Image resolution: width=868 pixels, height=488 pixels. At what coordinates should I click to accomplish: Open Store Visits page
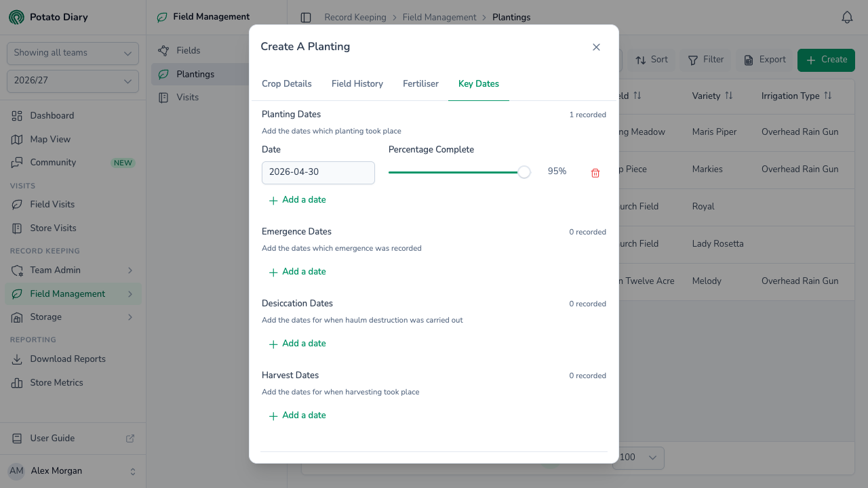tap(73, 228)
